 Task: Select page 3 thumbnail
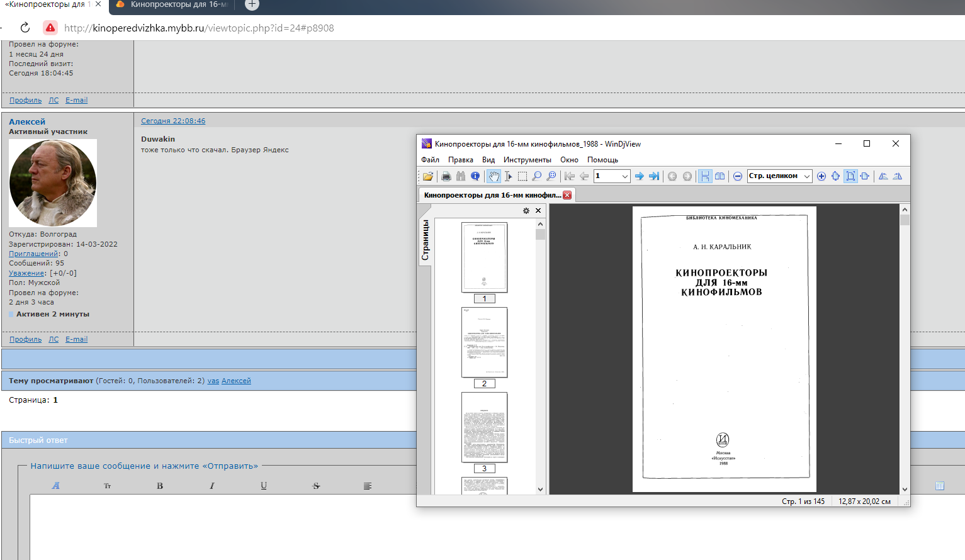484,427
